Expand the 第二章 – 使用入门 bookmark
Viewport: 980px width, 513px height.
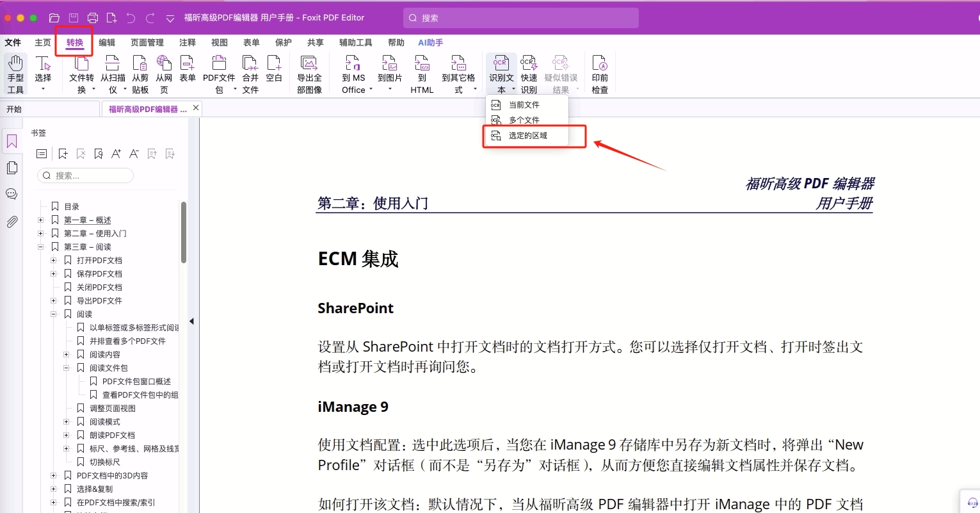[41, 233]
